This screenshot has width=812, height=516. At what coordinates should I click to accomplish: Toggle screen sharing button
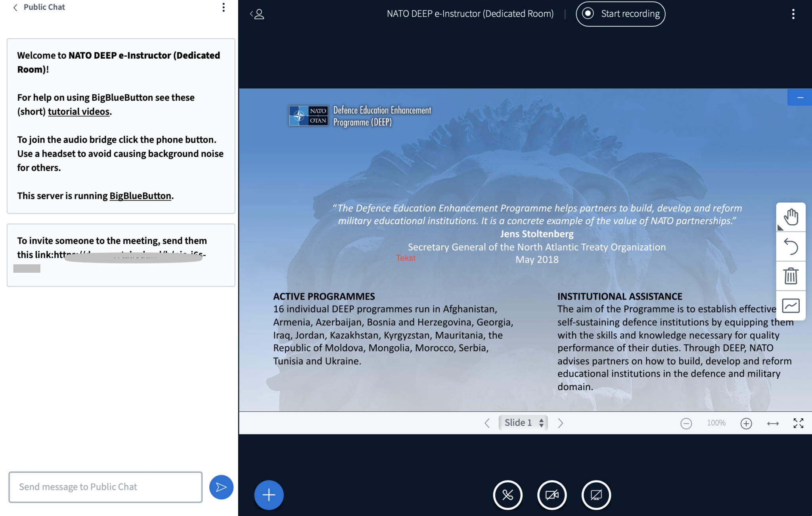(596, 495)
